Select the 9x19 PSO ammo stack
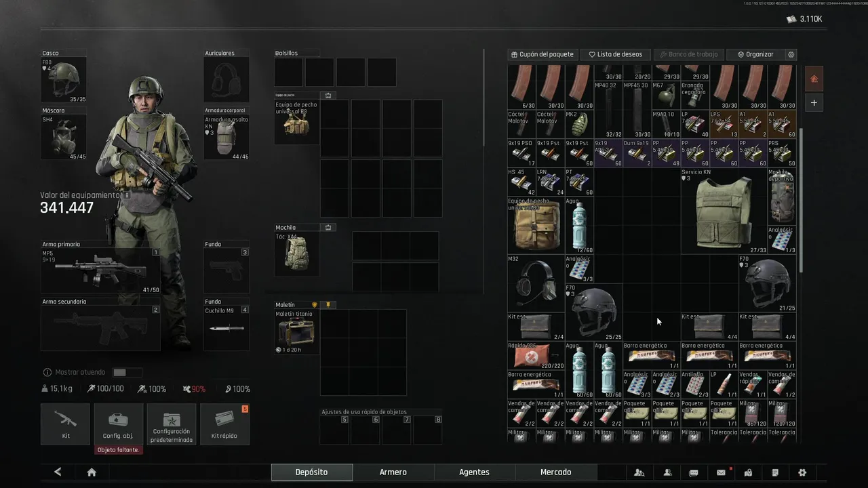This screenshot has height=488, width=868. tap(521, 153)
